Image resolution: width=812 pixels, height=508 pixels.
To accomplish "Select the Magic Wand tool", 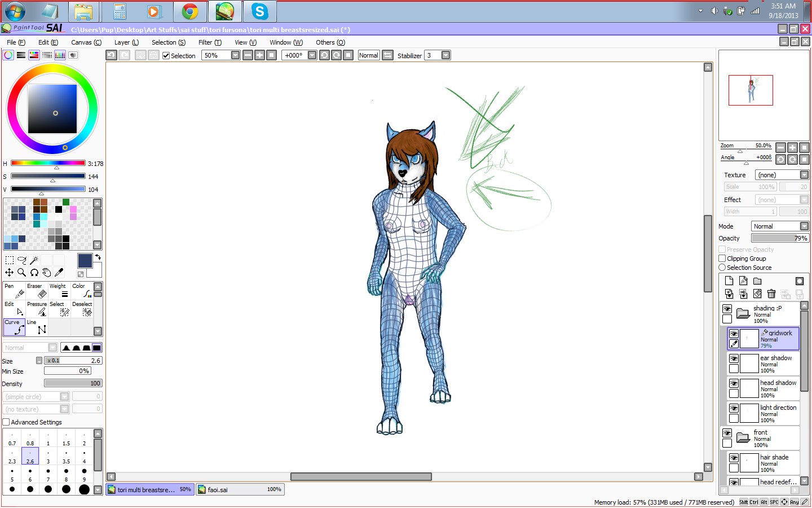I will point(34,260).
